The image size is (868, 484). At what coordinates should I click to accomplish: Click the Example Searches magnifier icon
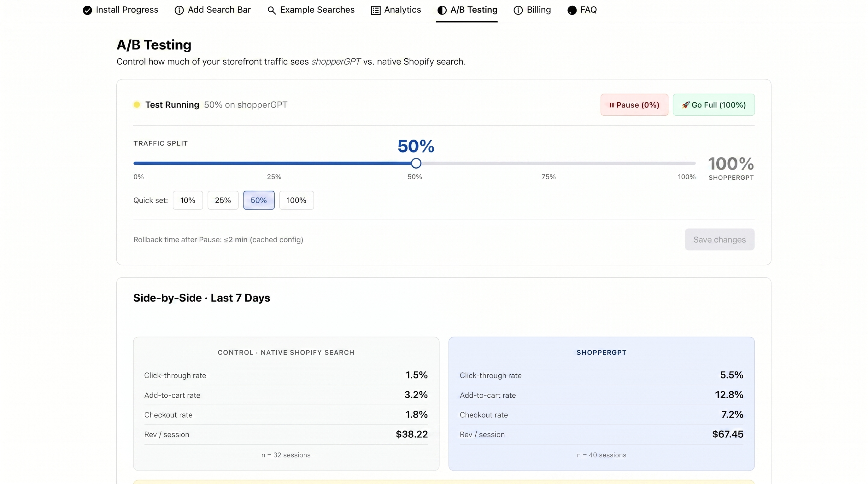tap(272, 10)
